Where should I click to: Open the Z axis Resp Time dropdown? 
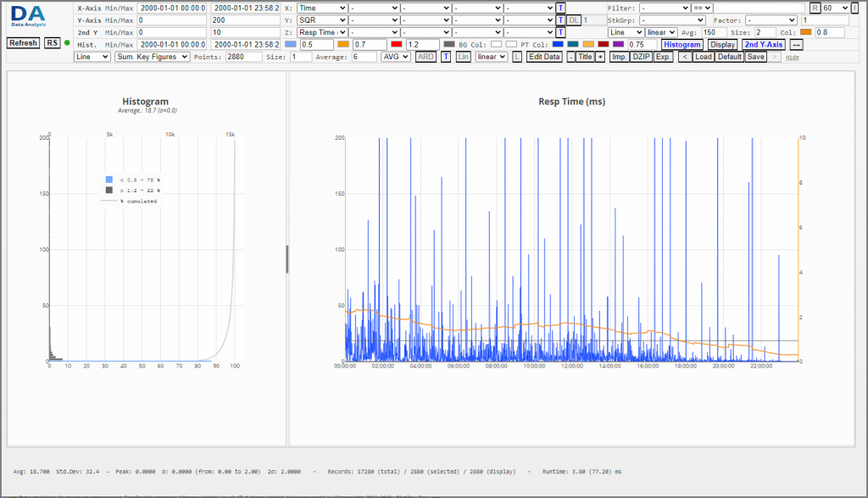tap(322, 32)
